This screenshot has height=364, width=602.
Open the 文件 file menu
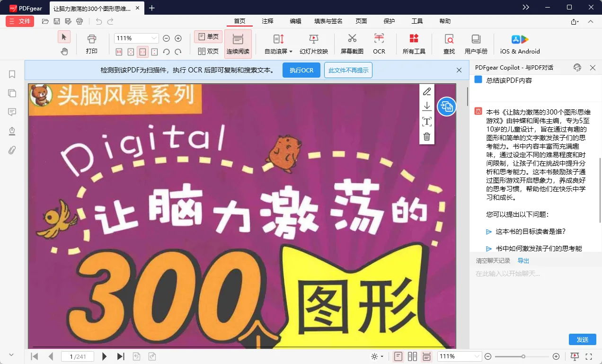[20, 21]
